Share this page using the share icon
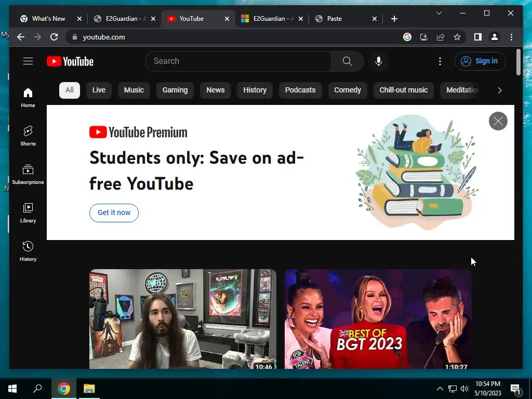 click(x=441, y=37)
